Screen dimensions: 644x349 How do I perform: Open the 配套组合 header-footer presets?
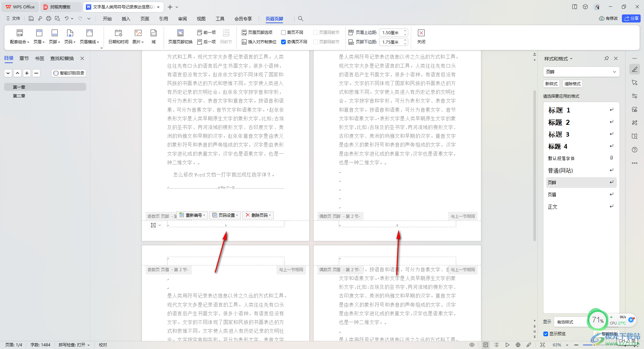tap(19, 37)
